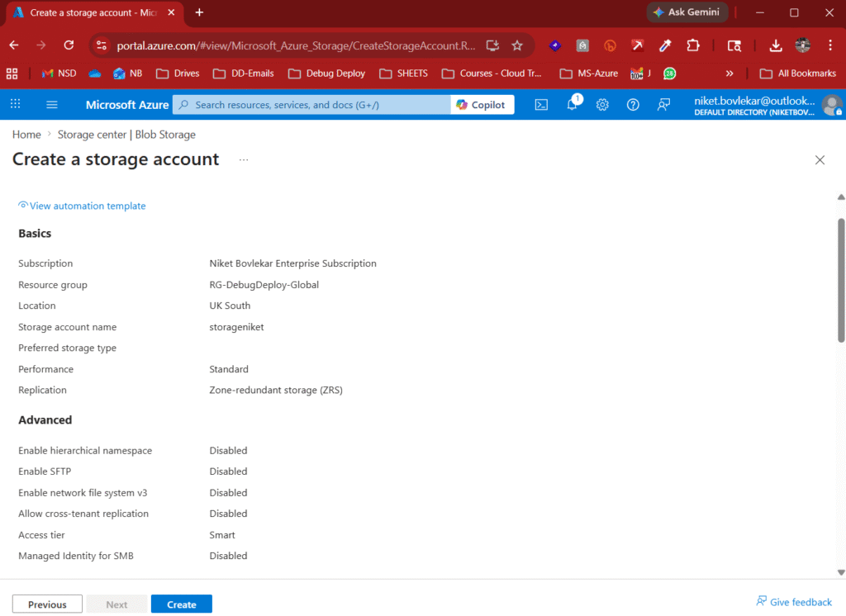This screenshot has width=846, height=616.
Task: Select the Zone-redundant storage (ZRS) value
Action: 276,390
